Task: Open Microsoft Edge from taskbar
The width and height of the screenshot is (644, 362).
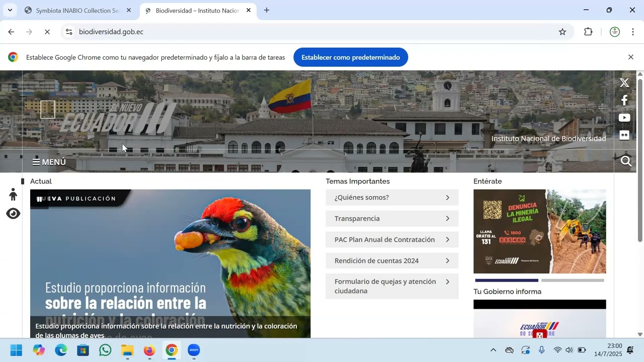Action: [x=61, y=350]
